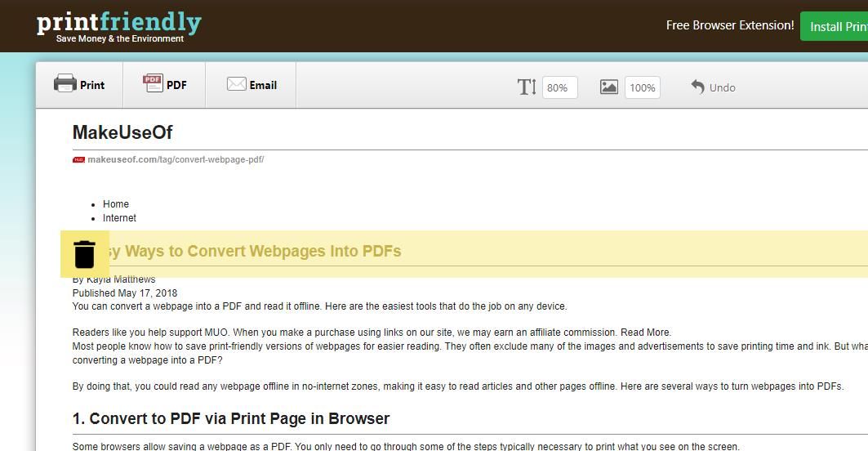Open the 80% text size dropdown
The image size is (868, 451).
(x=558, y=87)
